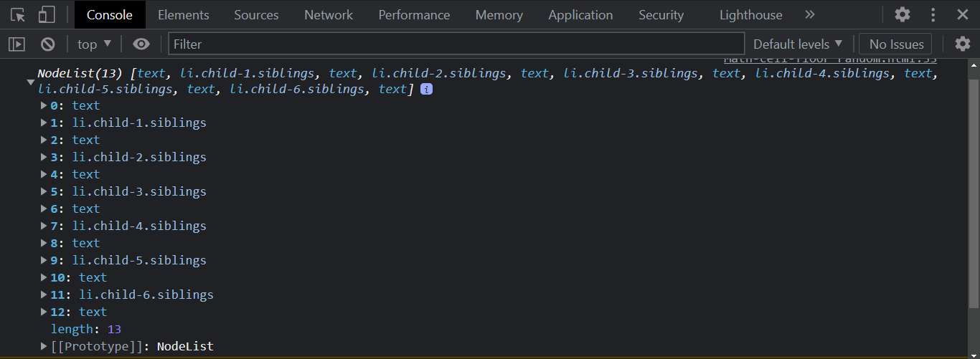The width and height of the screenshot is (980, 359).
Task: Activate the inspect element picker icon
Action: (18, 14)
